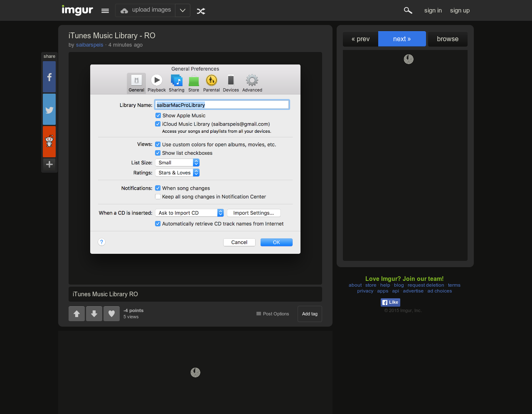Viewport: 532px width, 414px height.
Task: Click the sign up link
Action: point(460,10)
